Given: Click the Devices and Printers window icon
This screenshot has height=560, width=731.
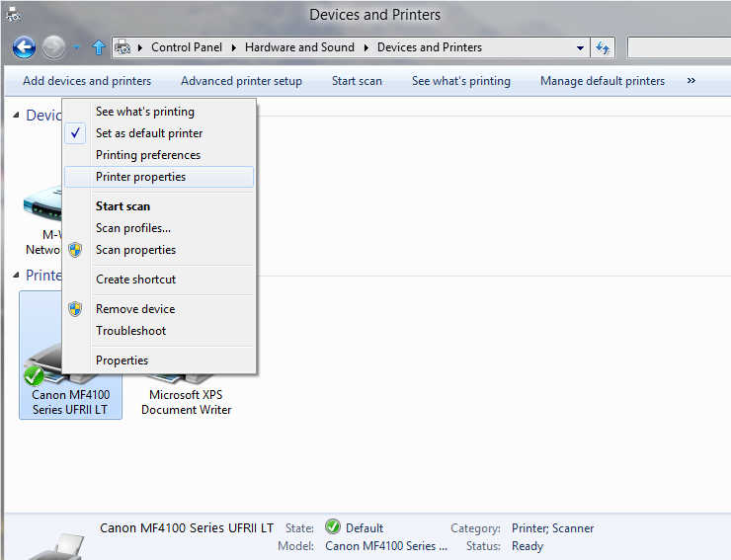Looking at the screenshot, I should [12, 15].
